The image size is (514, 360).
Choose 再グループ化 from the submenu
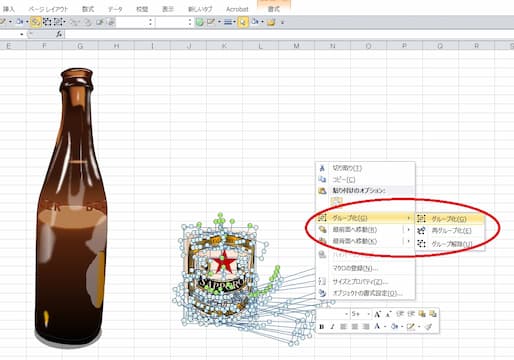449,231
